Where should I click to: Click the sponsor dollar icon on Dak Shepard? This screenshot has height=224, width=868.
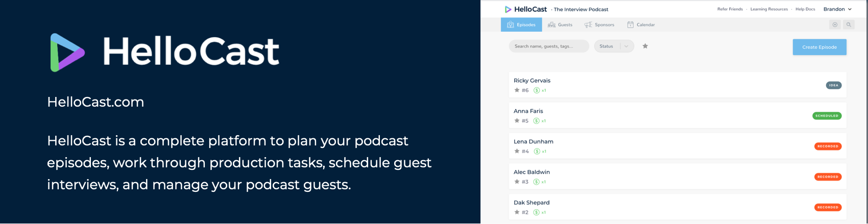coord(537,213)
